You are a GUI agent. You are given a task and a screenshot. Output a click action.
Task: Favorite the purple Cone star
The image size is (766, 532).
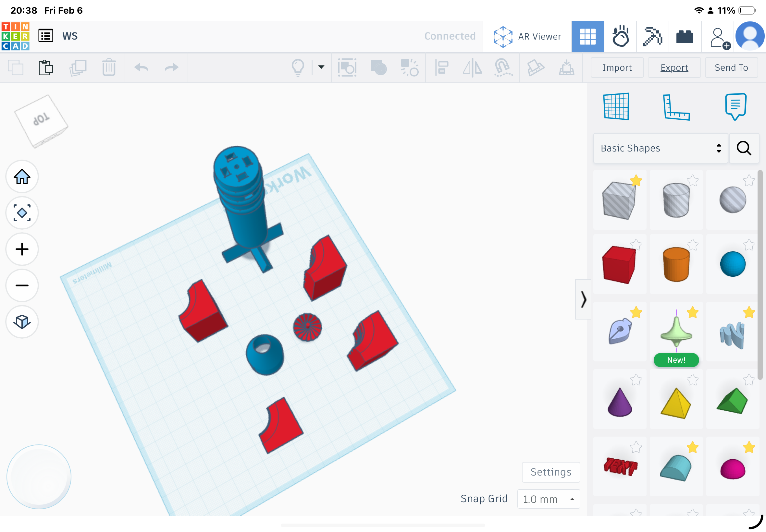pos(636,380)
